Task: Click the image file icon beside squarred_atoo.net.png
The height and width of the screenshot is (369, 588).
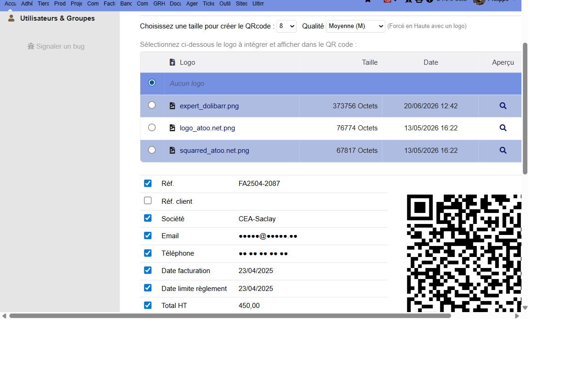Action: click(x=173, y=150)
